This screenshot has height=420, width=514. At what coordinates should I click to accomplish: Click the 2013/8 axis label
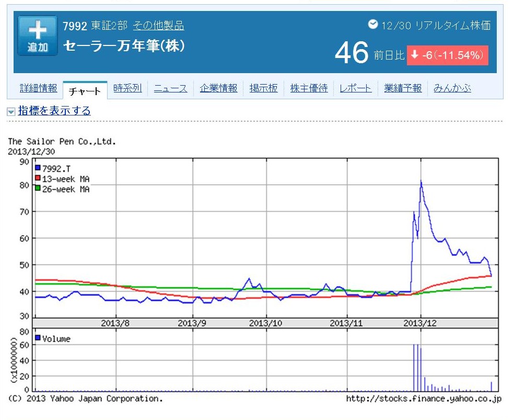[115, 323]
